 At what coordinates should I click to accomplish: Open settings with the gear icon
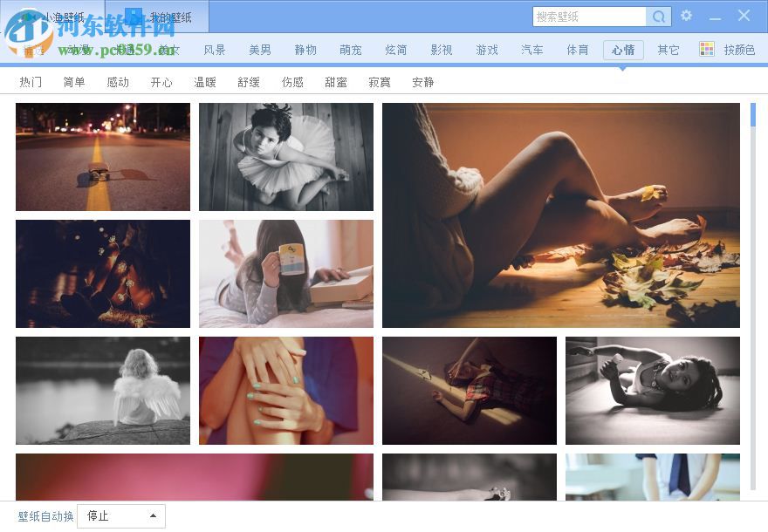tap(687, 16)
